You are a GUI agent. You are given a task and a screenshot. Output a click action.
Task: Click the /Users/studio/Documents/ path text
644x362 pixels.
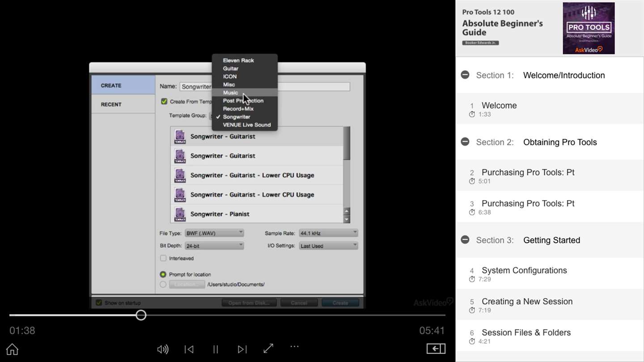[236, 284]
